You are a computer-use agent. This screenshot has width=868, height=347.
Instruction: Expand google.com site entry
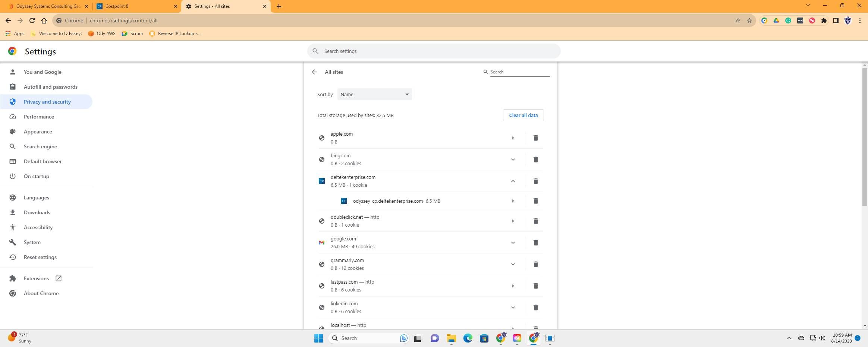point(513,243)
